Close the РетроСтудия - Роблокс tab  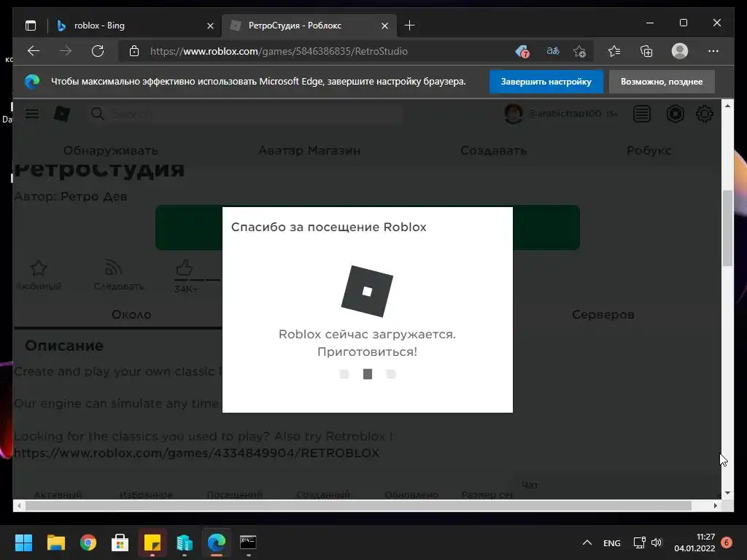point(385,26)
